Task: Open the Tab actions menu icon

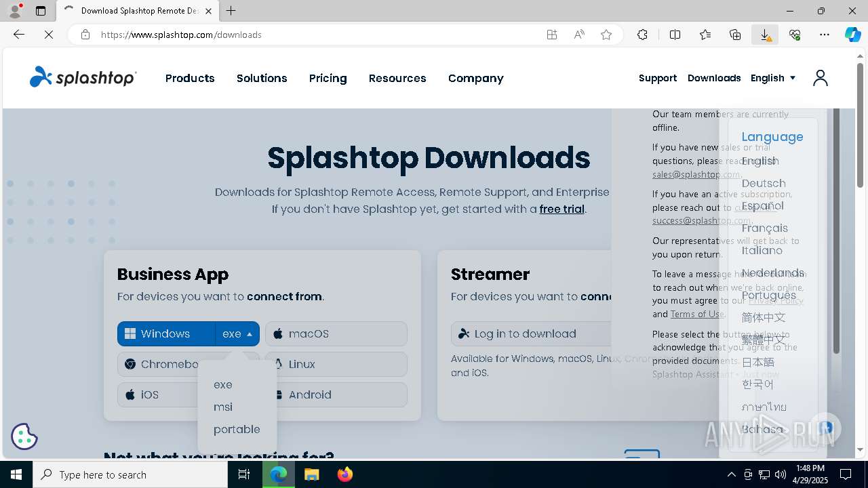Action: point(41,11)
